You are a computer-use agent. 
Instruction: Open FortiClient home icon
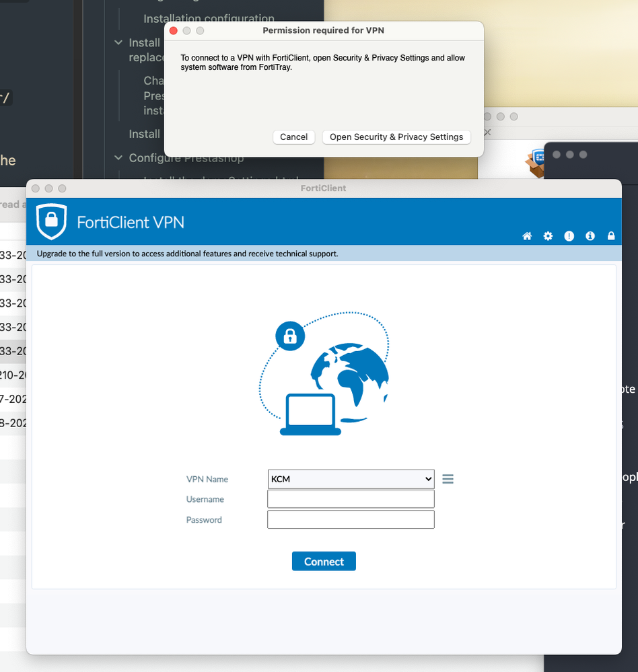[527, 235]
